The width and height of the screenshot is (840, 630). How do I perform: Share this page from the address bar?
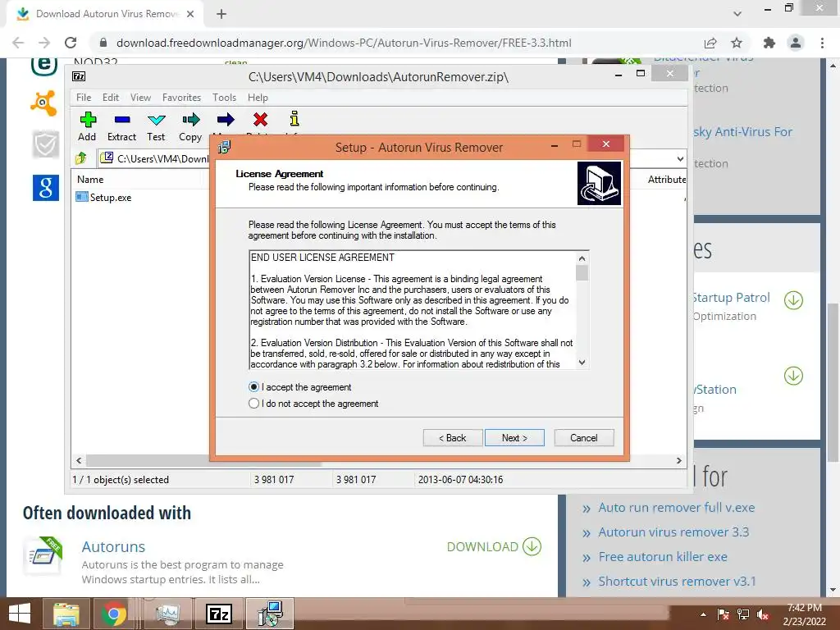pos(710,43)
